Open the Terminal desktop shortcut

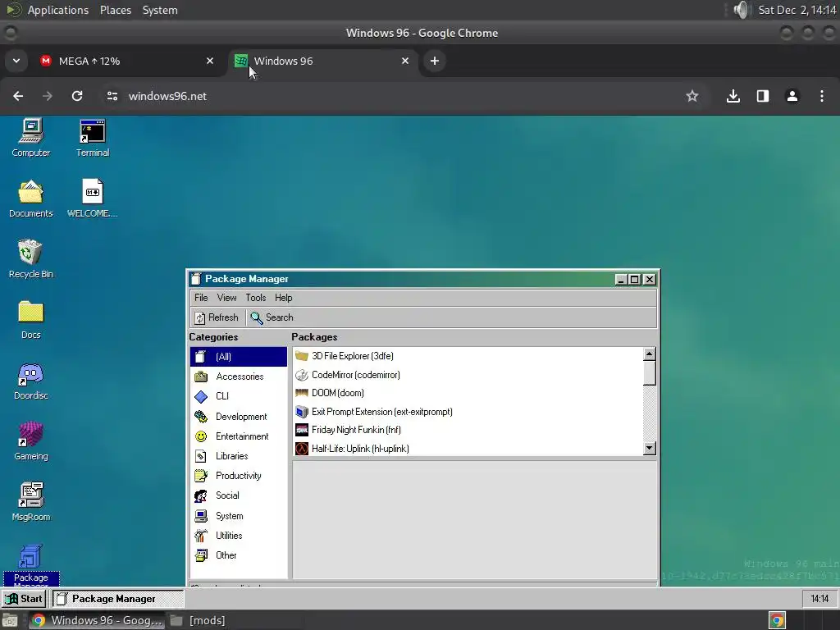coord(92,138)
